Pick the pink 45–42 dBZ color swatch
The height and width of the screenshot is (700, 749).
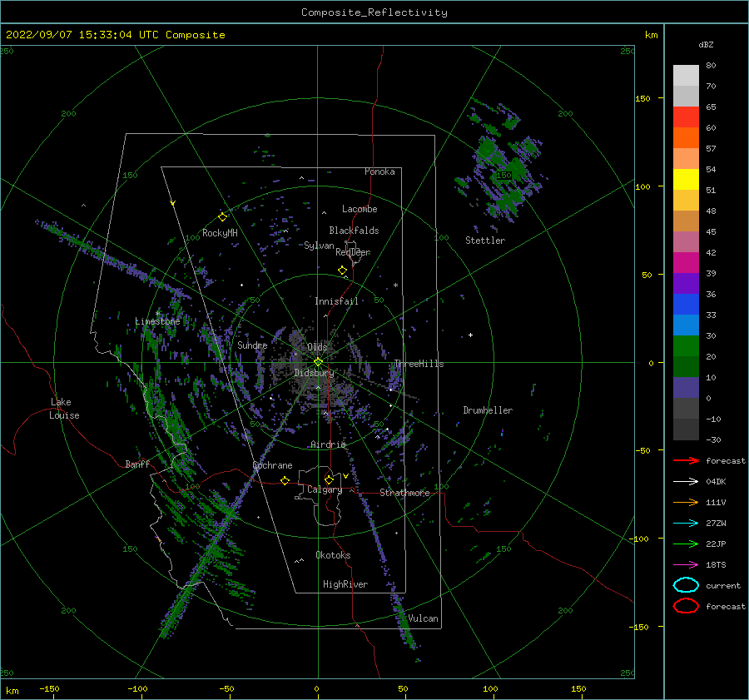pyautogui.click(x=686, y=241)
